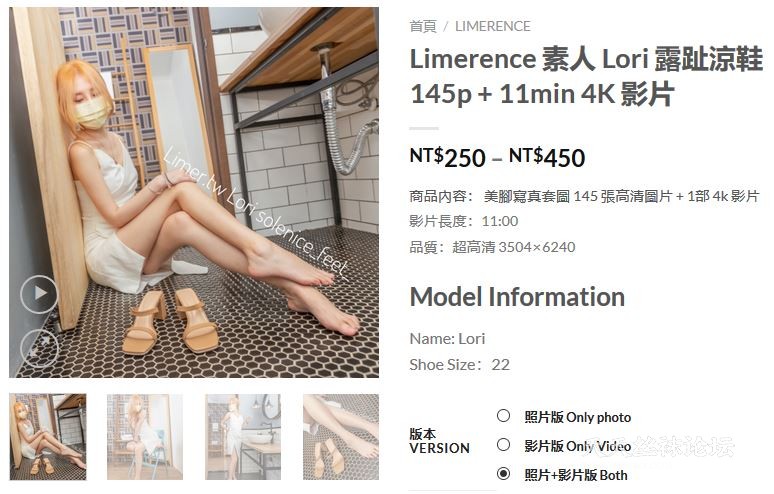Click the 影片長度: 11:00 detail line
Screen dimensions: 774x494
464,221
